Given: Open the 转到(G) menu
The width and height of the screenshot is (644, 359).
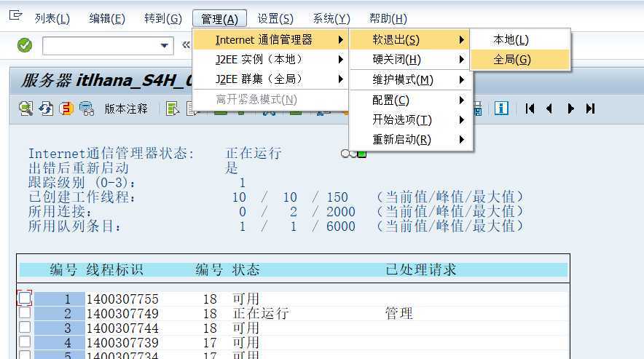Looking at the screenshot, I should tap(163, 19).
